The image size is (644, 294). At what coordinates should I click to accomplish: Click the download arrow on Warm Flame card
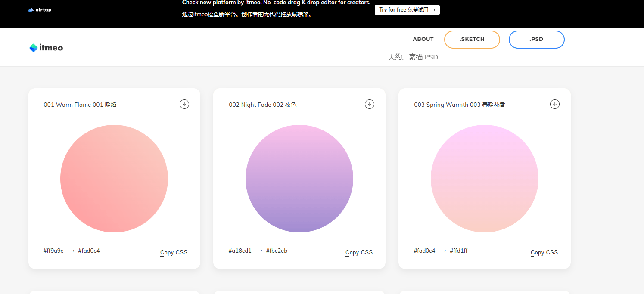click(184, 104)
